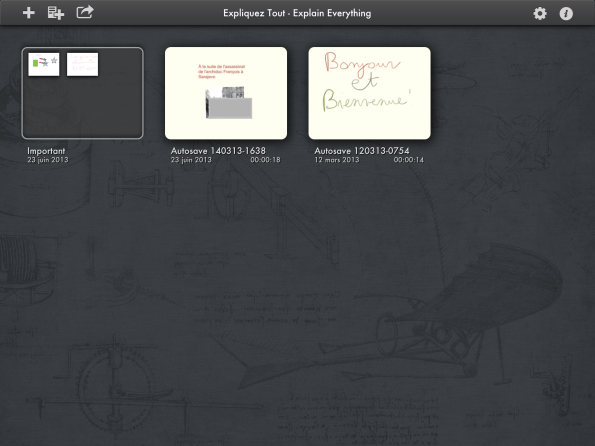Create a new project with plus icon

tap(28, 13)
